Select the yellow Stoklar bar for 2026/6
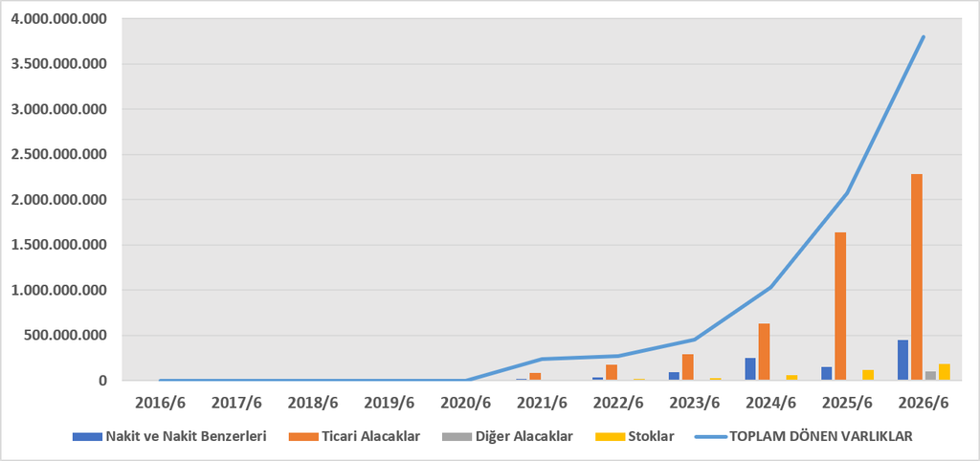This screenshot has height=461, width=980. 945,372
